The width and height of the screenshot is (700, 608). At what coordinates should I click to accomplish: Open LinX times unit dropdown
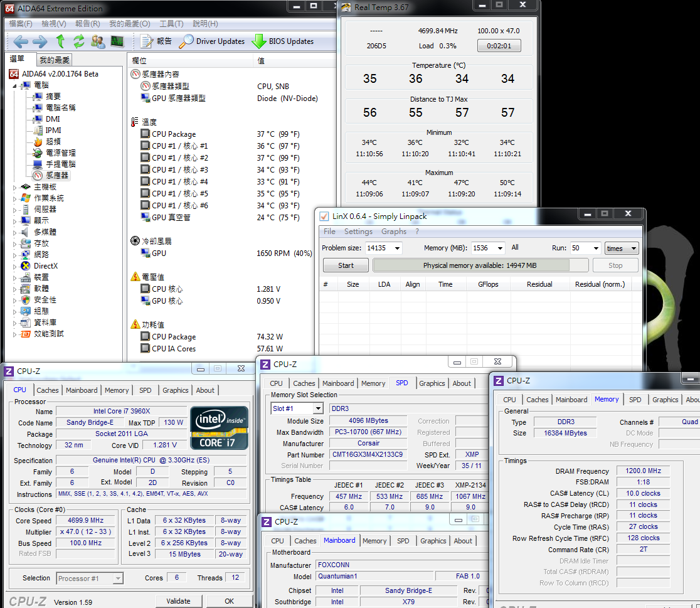[622, 248]
